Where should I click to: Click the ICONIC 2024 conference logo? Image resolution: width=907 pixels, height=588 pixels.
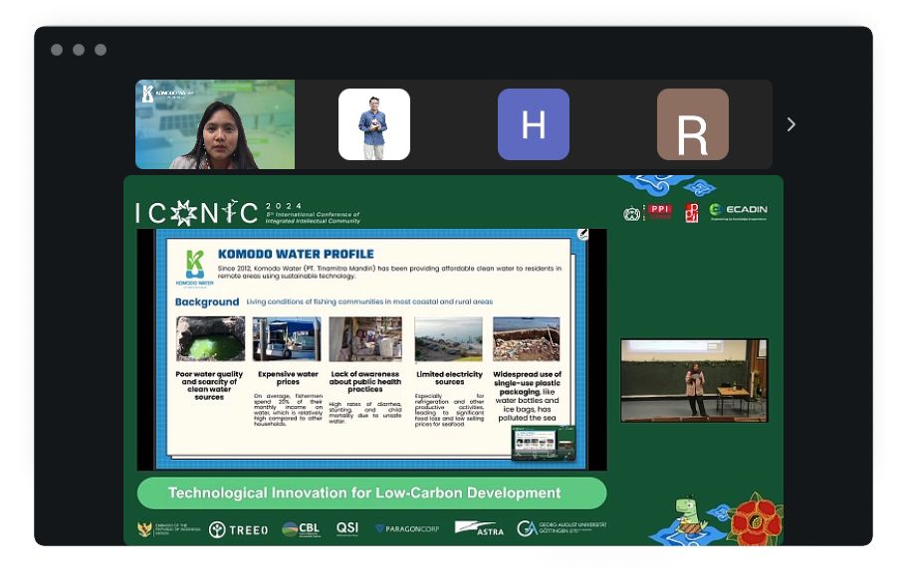pos(247,212)
